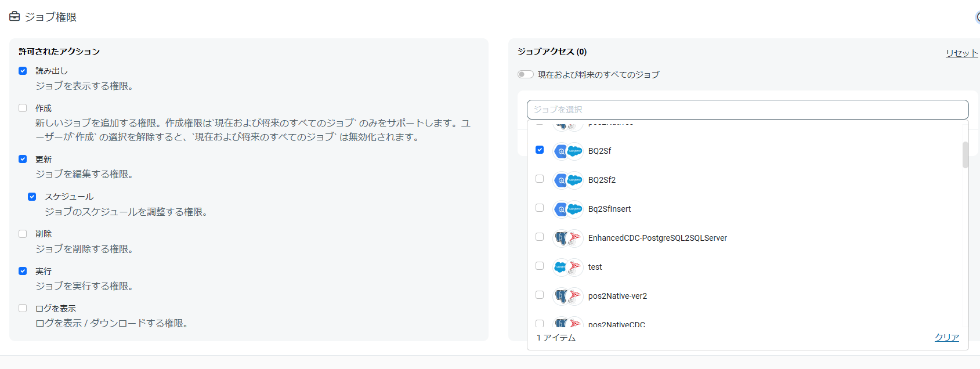Uncheck the 実行 permission checkbox

[x=23, y=271]
